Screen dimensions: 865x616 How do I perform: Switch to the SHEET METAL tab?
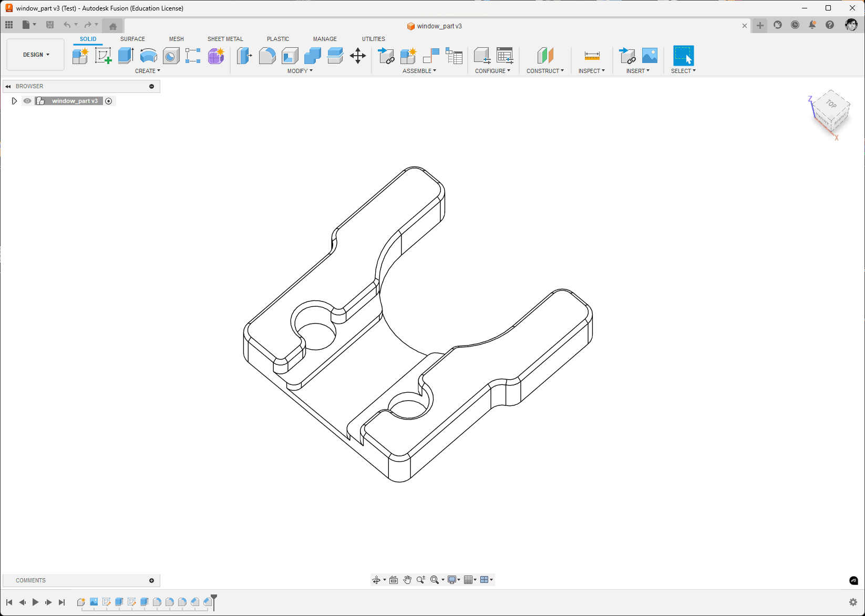click(225, 39)
